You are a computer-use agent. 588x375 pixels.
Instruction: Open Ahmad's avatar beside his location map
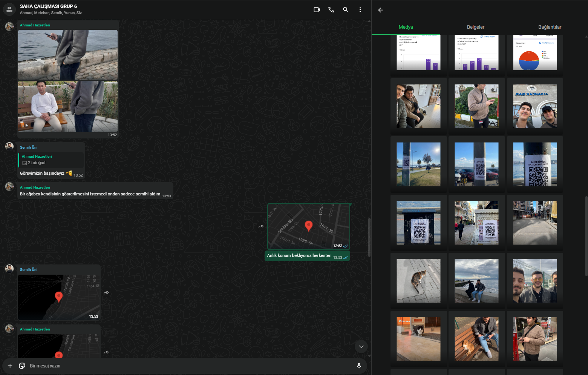(9, 328)
